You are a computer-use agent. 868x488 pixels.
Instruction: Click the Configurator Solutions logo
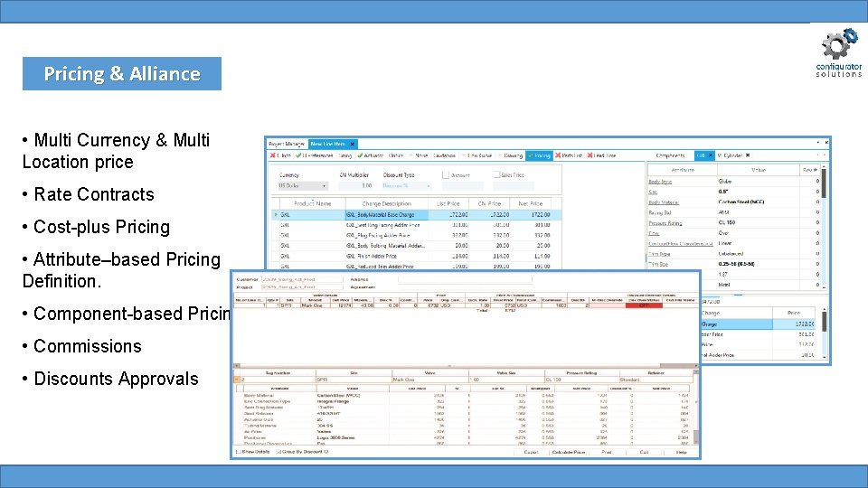[x=839, y=53]
